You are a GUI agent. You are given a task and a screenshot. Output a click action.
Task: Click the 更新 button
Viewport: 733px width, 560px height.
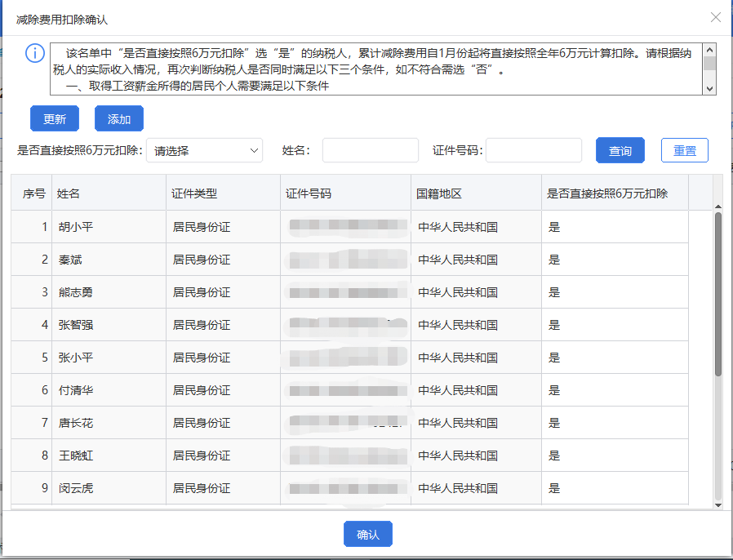(55, 119)
